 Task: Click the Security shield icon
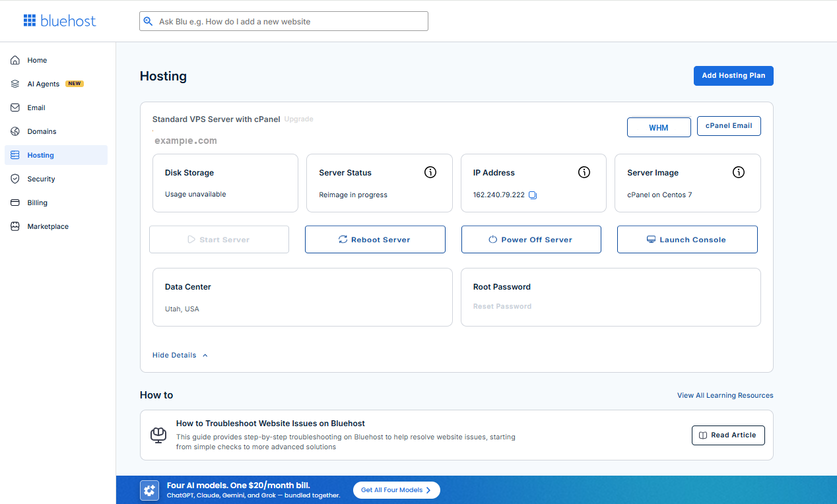pos(15,179)
